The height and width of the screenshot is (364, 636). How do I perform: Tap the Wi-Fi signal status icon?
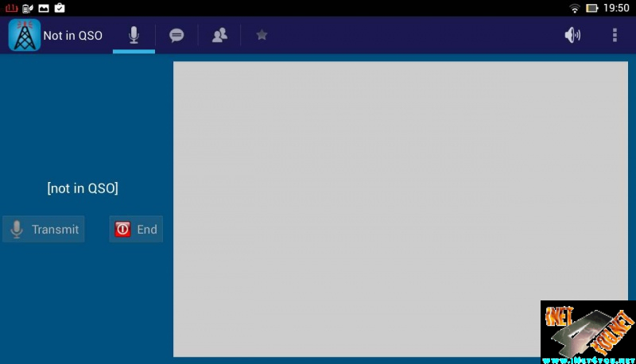[574, 8]
